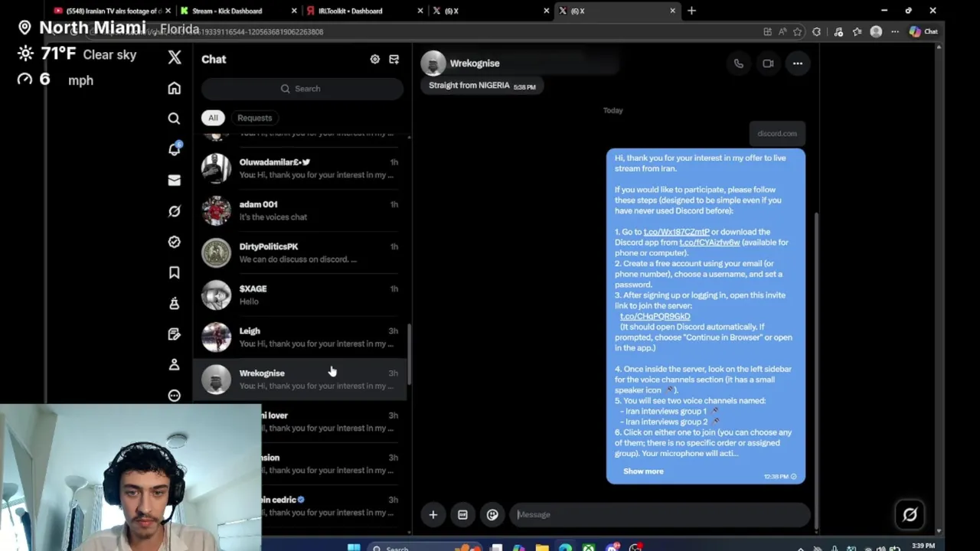
Task: Open Wrekognise profile from chat header
Action: pyautogui.click(x=475, y=64)
